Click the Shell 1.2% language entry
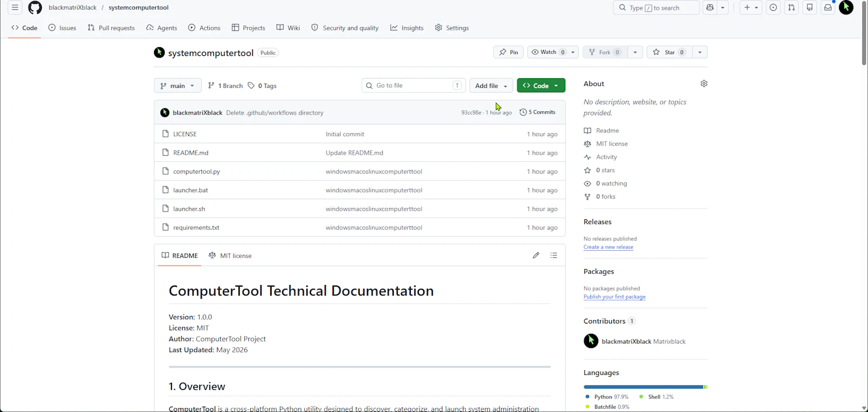The image size is (868, 412). (x=656, y=397)
